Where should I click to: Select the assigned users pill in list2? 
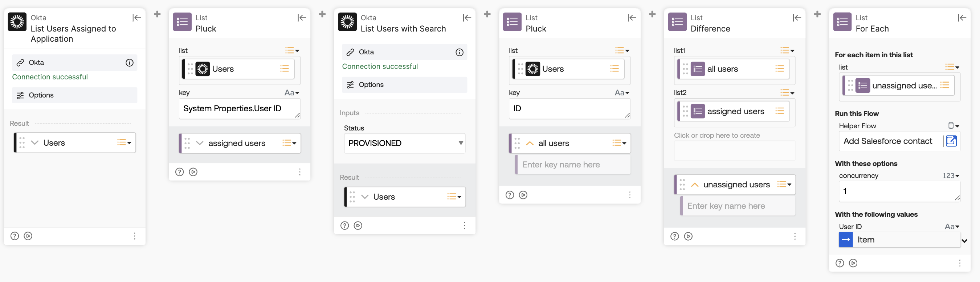734,111
